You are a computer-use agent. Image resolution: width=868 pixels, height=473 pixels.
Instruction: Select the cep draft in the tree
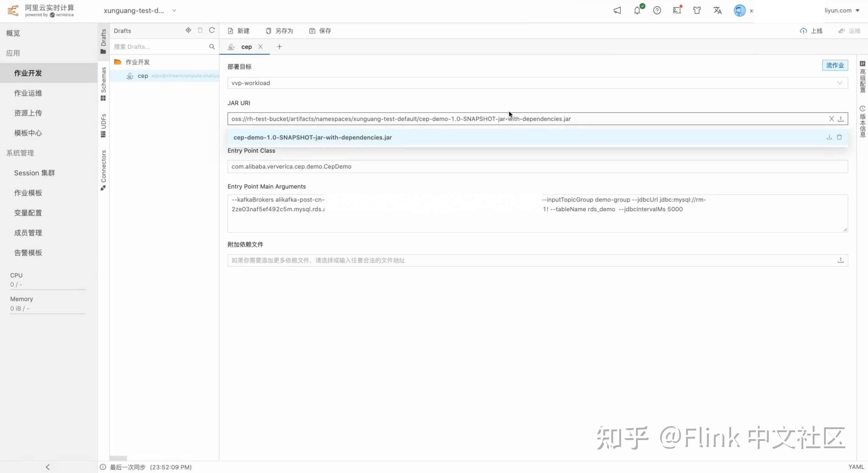(x=143, y=76)
